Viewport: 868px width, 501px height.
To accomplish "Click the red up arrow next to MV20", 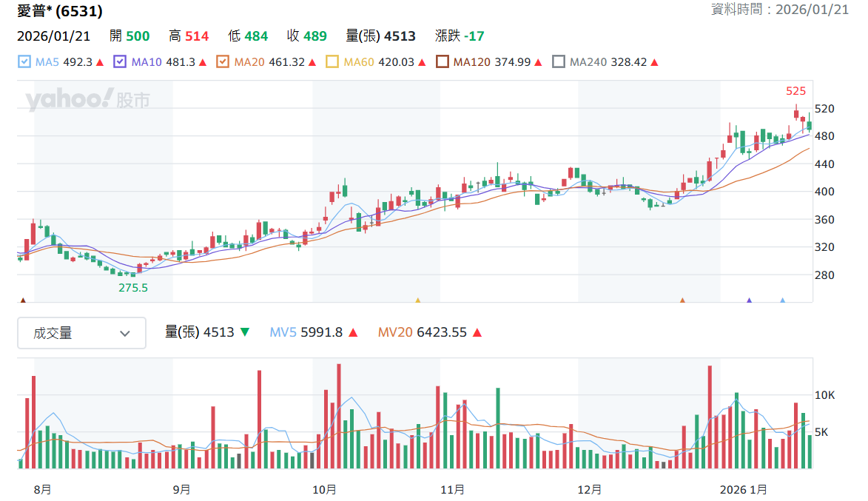I will click(477, 332).
